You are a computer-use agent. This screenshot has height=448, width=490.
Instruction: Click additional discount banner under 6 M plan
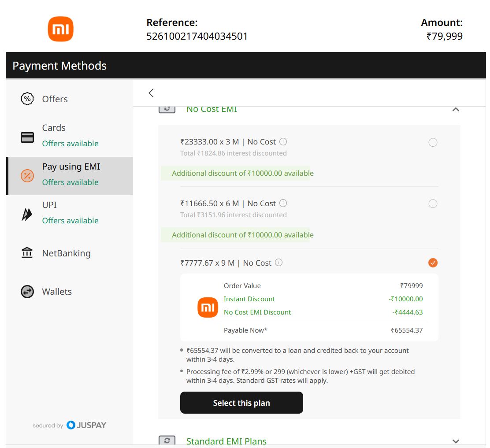(x=237, y=235)
